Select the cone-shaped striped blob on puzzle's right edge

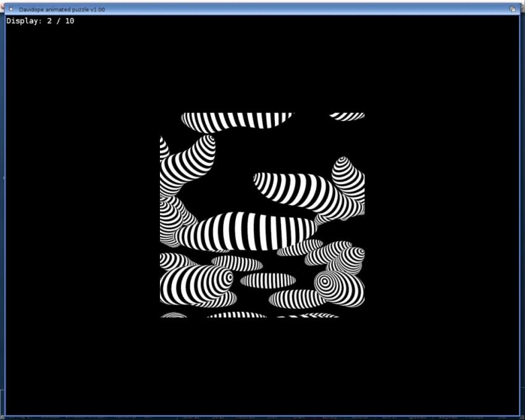pos(347,176)
